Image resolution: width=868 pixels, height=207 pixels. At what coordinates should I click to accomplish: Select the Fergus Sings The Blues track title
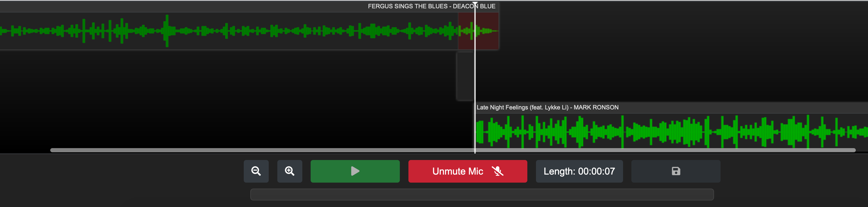[431, 7]
